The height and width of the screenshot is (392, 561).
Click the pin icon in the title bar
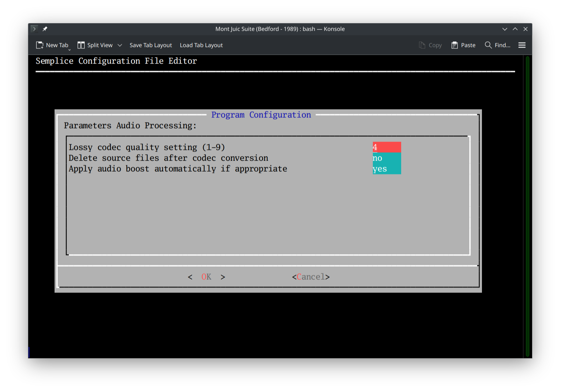pos(45,29)
